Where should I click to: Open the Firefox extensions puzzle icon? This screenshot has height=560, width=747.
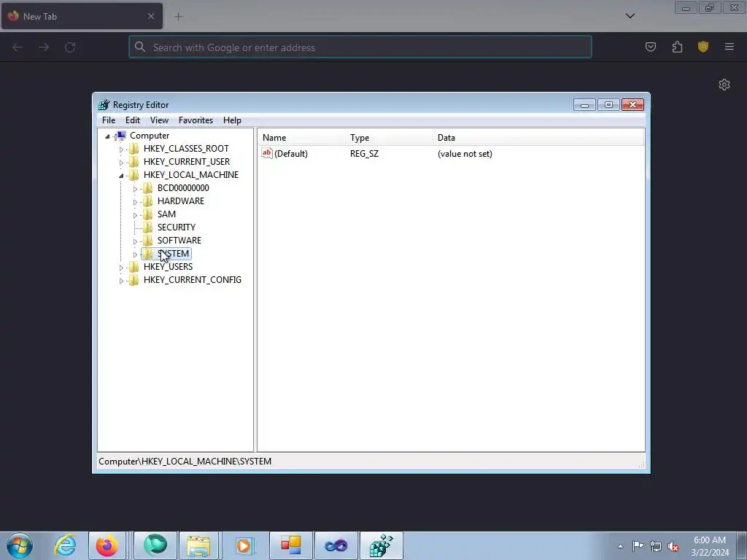677,47
